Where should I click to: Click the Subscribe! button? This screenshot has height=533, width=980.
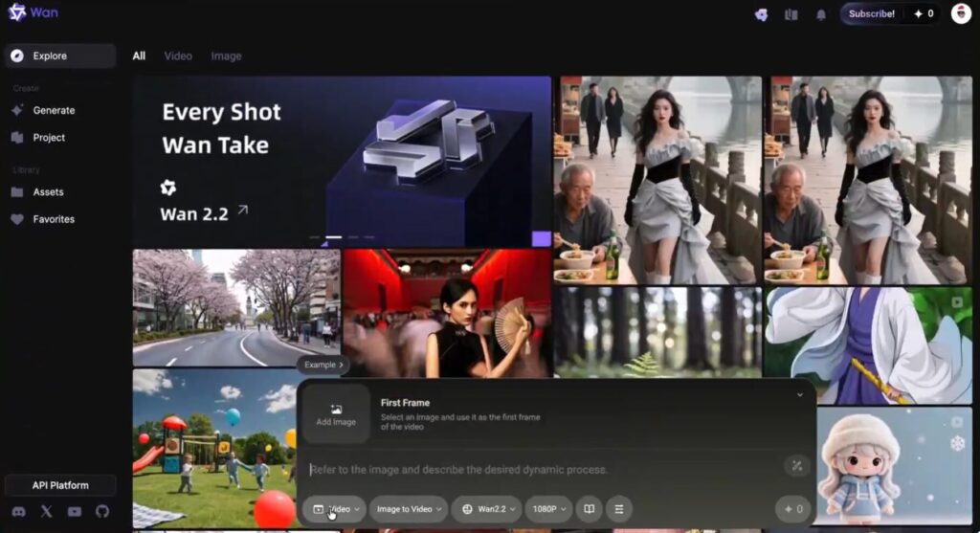pos(871,13)
